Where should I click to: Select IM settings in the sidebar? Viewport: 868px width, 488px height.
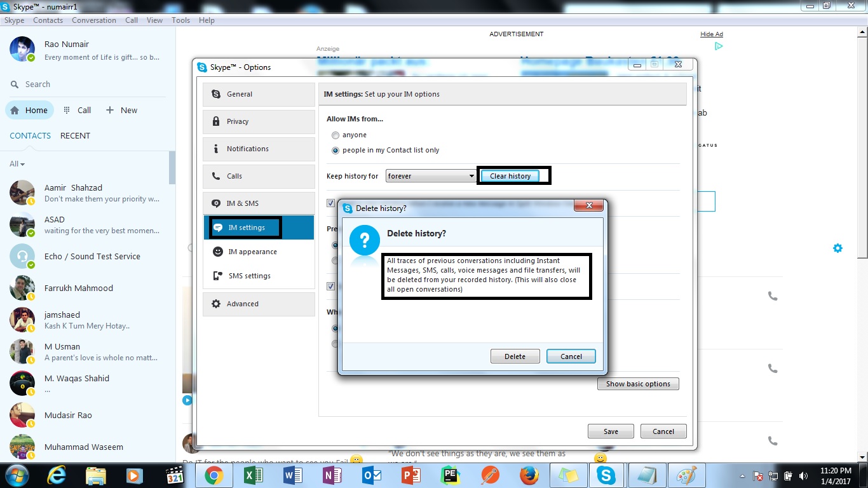(x=259, y=227)
